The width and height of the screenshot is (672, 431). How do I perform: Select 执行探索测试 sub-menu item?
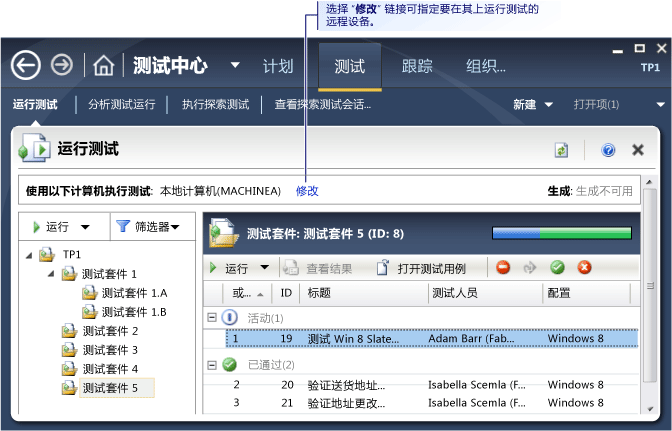(x=216, y=105)
